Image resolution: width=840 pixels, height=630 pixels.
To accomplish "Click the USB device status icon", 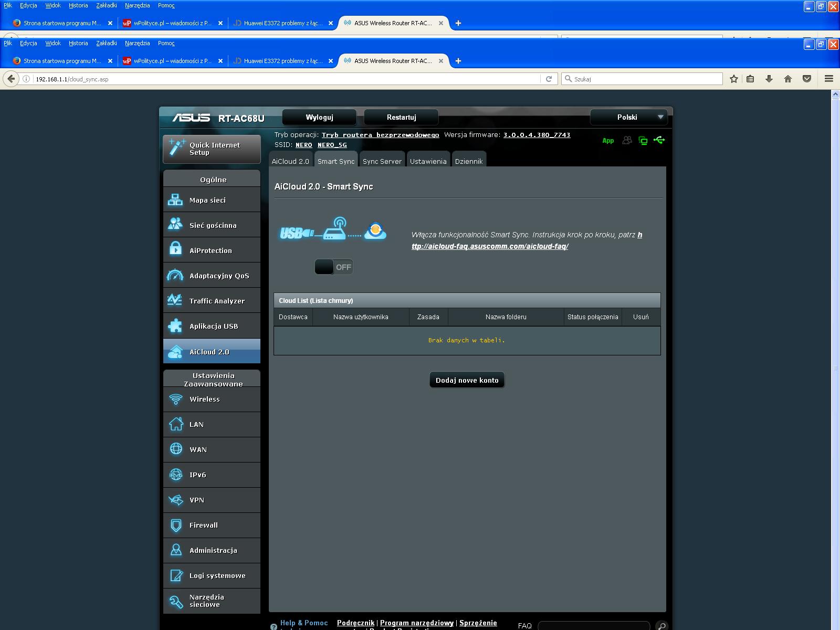I will [x=659, y=140].
